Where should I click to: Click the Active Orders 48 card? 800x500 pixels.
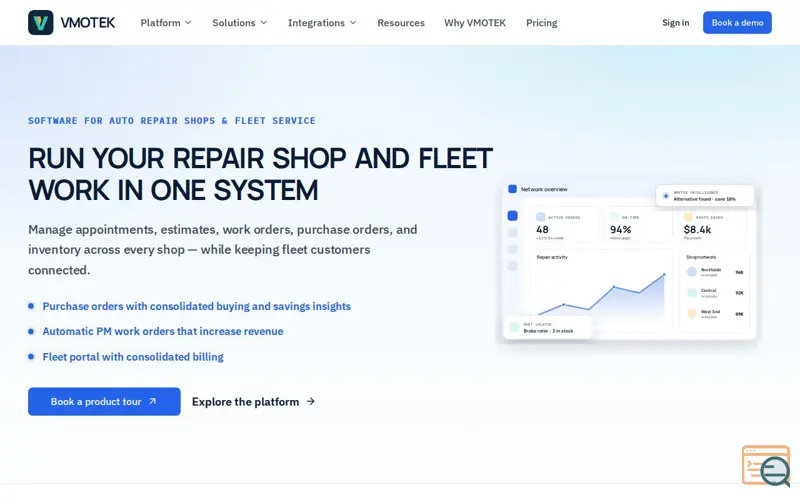[x=564, y=224]
